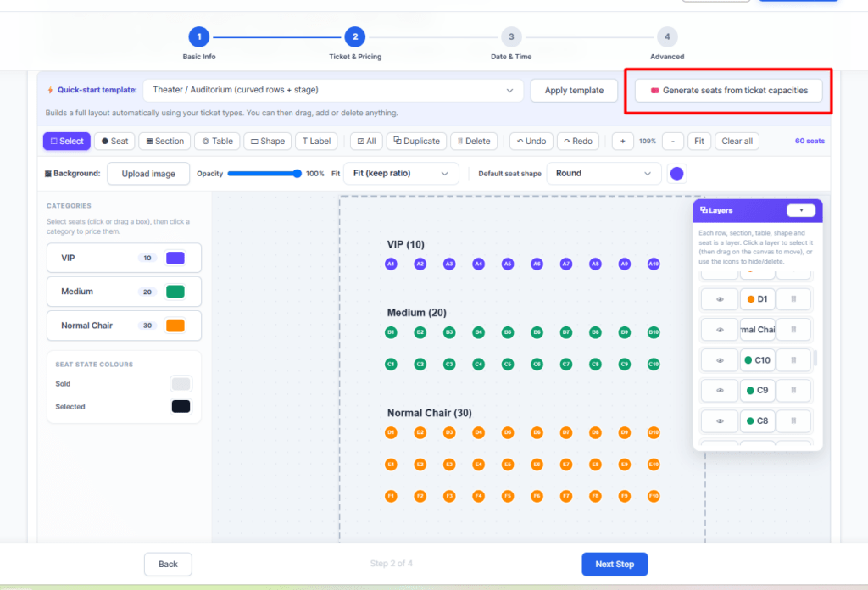Select VIP seat A10

[654, 264]
